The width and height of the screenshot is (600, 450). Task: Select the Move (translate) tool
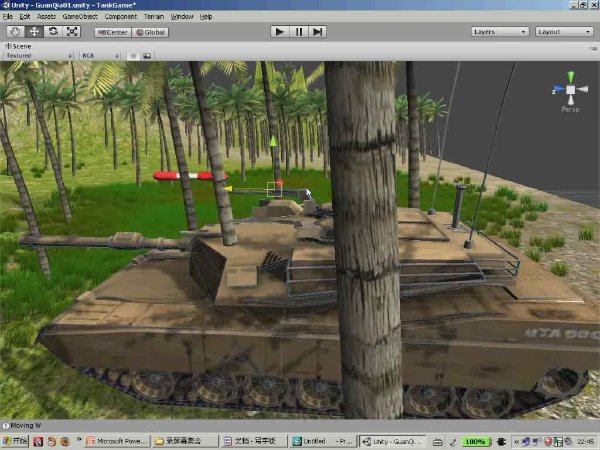34,32
